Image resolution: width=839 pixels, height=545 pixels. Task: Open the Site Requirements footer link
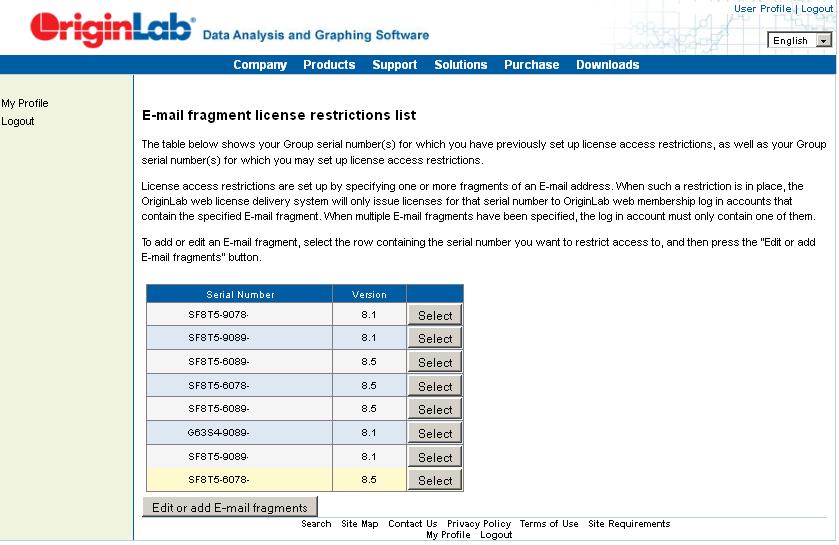coord(629,524)
